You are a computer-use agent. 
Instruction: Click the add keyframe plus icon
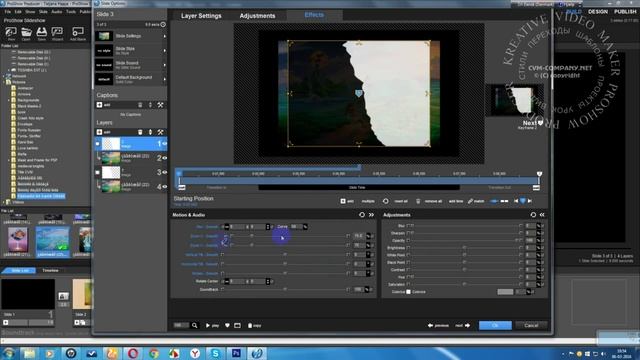point(343,201)
